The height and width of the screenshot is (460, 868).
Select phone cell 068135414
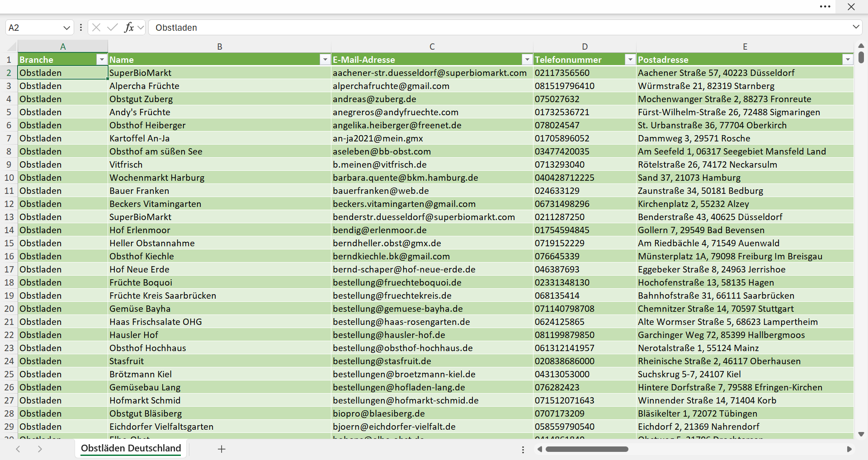tap(585, 296)
